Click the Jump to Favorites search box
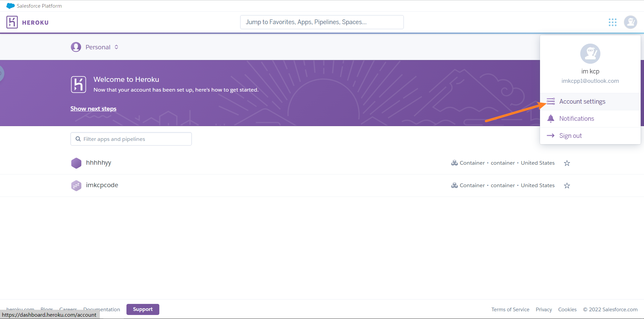644x319 pixels. point(322,22)
